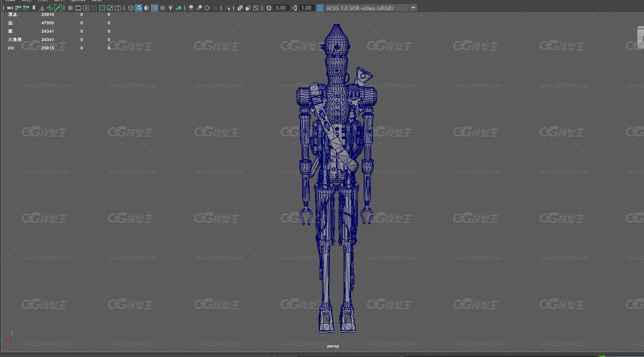Viewport: 644px width, 357px height.
Task: Click the Use Default Material icon
Action: [147, 8]
